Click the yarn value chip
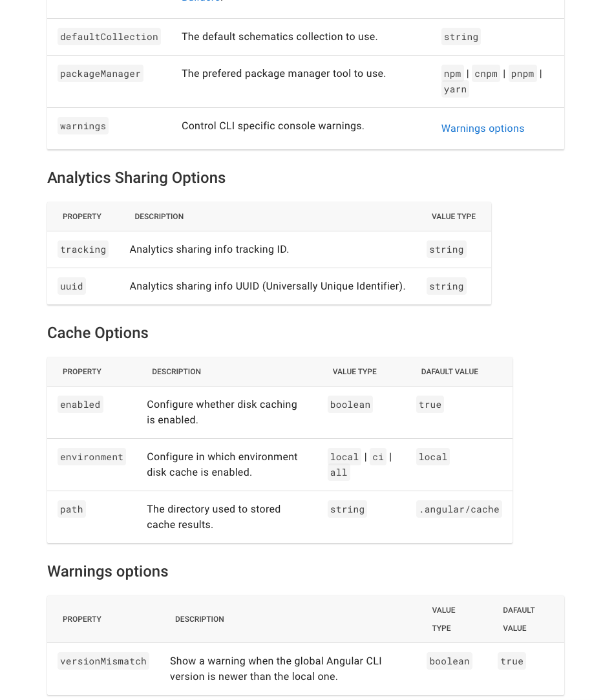This screenshot has width=603, height=700. pyautogui.click(x=455, y=89)
